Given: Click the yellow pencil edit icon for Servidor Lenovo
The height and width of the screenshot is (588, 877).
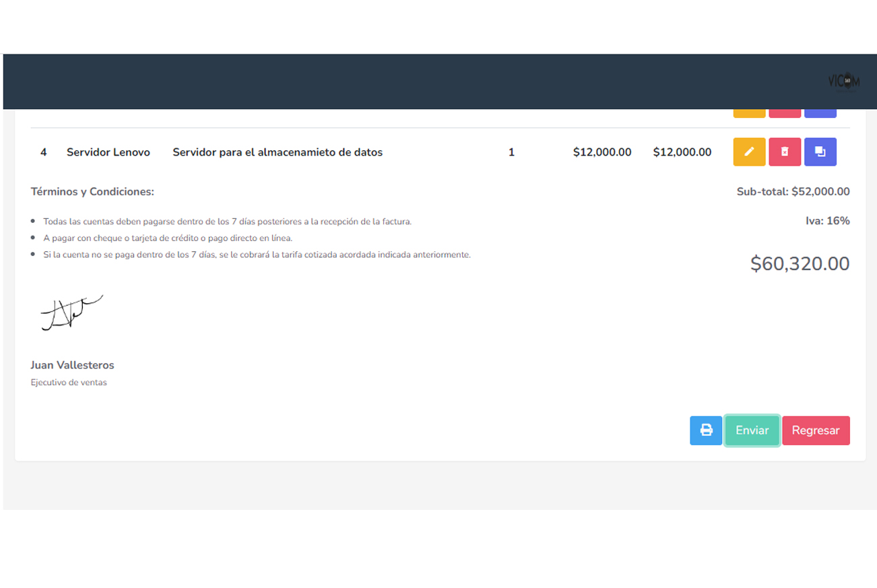Looking at the screenshot, I should (x=749, y=152).
